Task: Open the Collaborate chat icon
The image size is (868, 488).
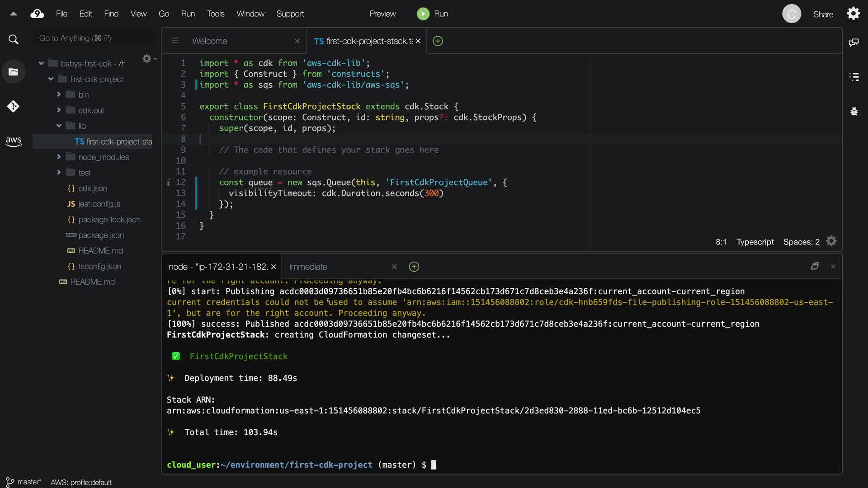Action: [854, 42]
